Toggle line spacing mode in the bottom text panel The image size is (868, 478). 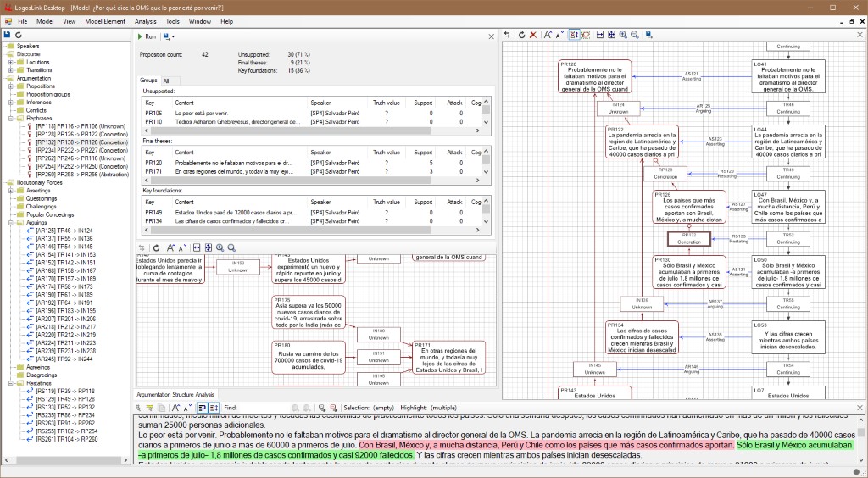pos(214,408)
